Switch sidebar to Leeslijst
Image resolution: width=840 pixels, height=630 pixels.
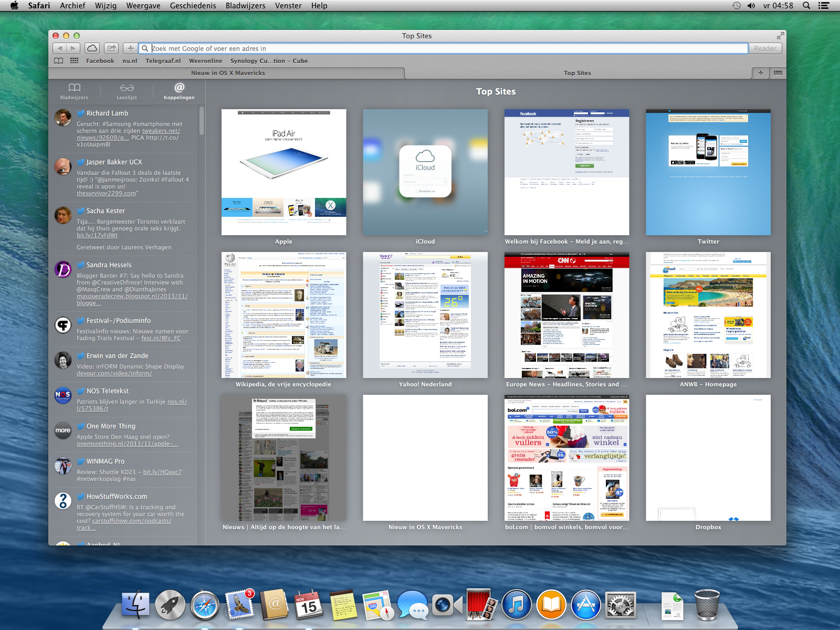coord(127,91)
